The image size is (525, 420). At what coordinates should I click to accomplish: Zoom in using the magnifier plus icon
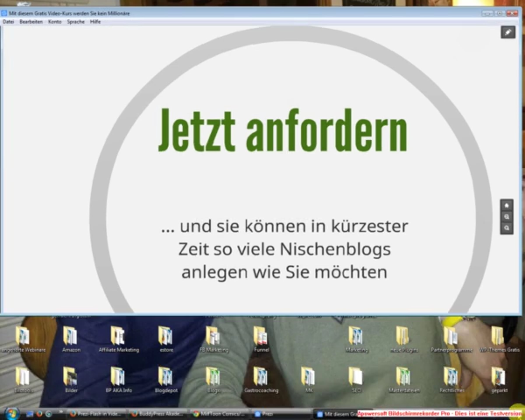pyautogui.click(x=507, y=217)
